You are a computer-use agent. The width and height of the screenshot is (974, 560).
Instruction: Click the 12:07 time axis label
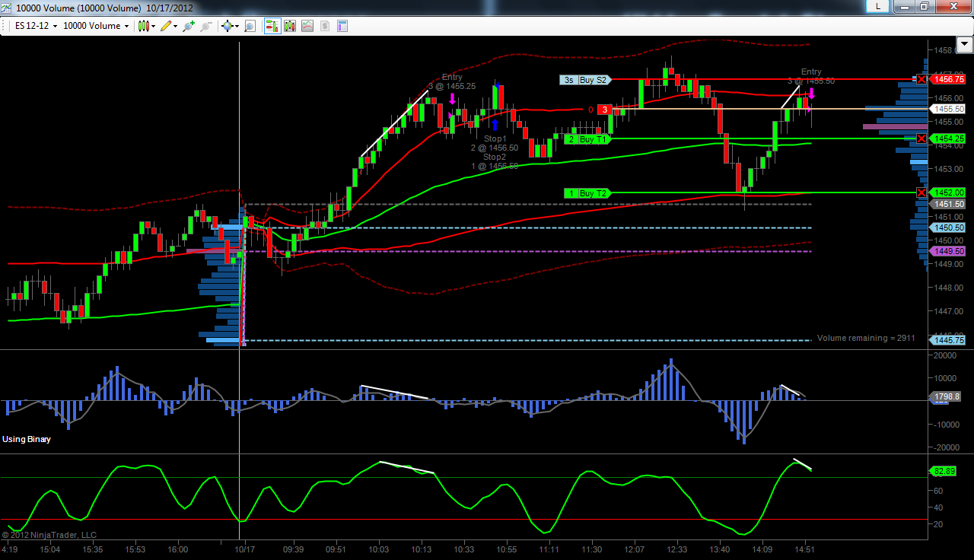coord(634,549)
